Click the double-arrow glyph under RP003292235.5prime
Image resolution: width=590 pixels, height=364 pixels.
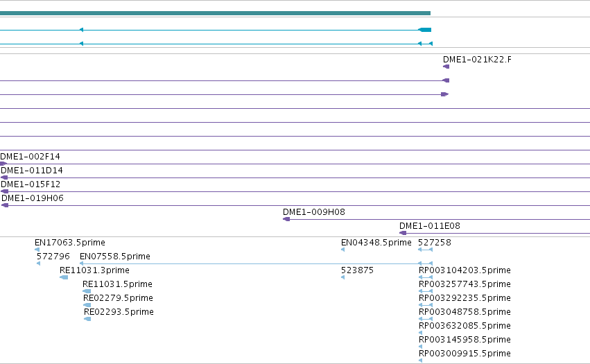pos(426,305)
